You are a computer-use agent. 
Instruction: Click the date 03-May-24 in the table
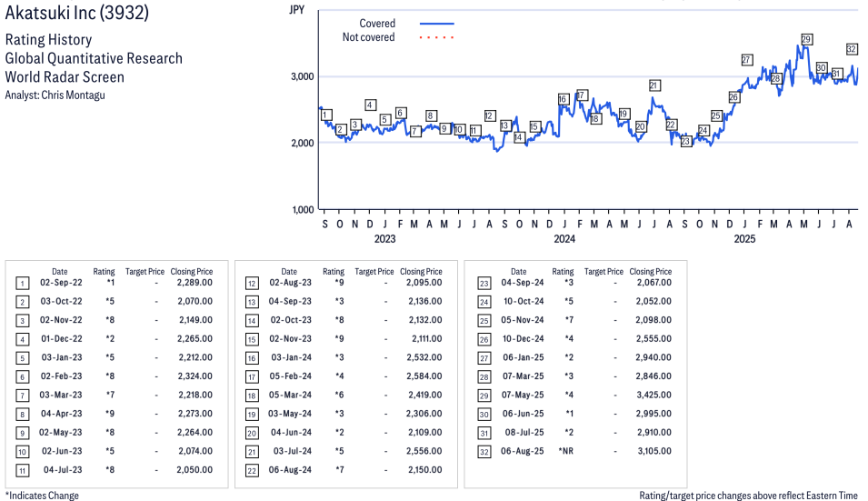pyautogui.click(x=290, y=414)
